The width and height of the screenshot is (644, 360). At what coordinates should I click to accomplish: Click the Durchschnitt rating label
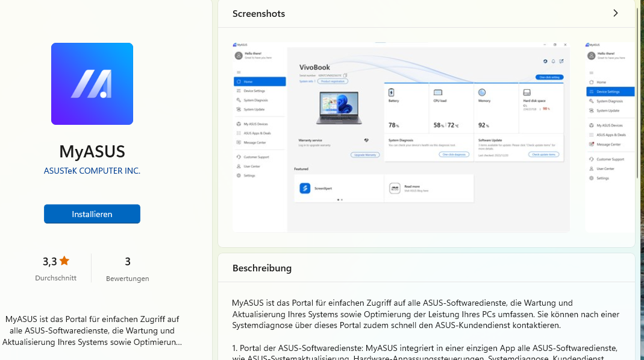click(56, 278)
